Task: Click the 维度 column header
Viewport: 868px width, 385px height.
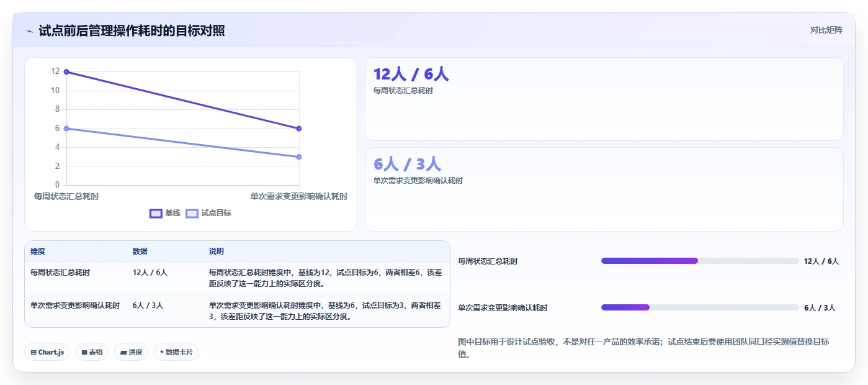Action: coord(38,251)
